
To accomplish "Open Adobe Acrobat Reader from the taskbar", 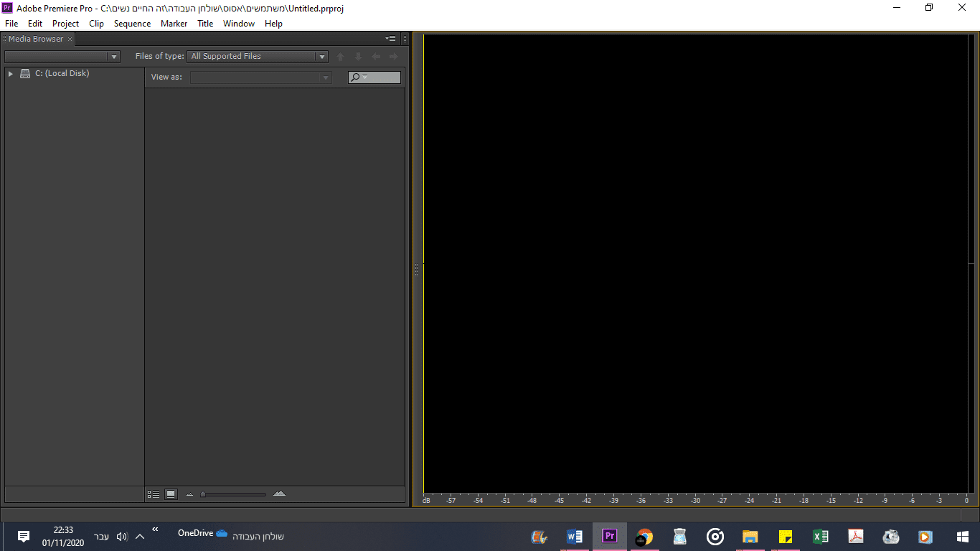I will tap(855, 537).
